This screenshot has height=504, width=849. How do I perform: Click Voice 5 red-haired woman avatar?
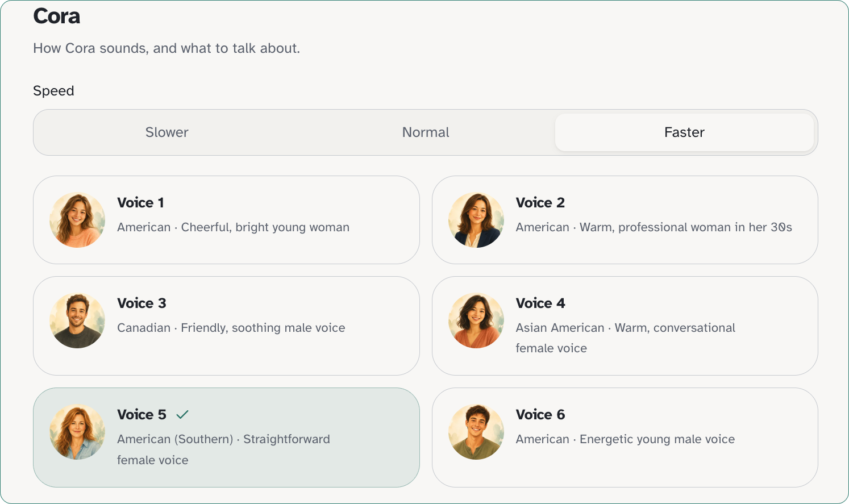tap(77, 432)
